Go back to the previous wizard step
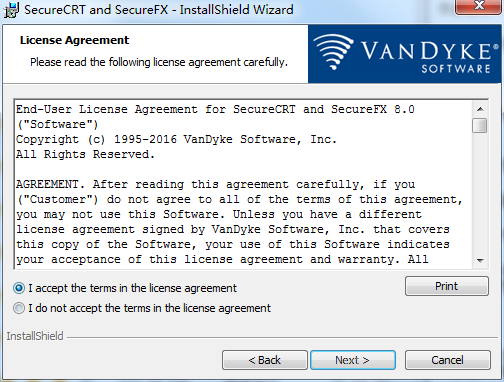The image size is (504, 382). pyautogui.click(x=265, y=360)
